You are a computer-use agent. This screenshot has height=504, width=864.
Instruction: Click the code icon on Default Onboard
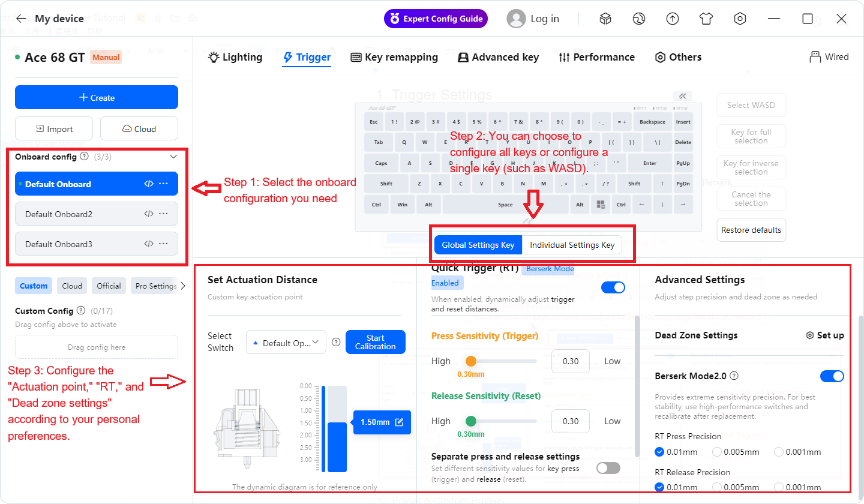coord(149,184)
